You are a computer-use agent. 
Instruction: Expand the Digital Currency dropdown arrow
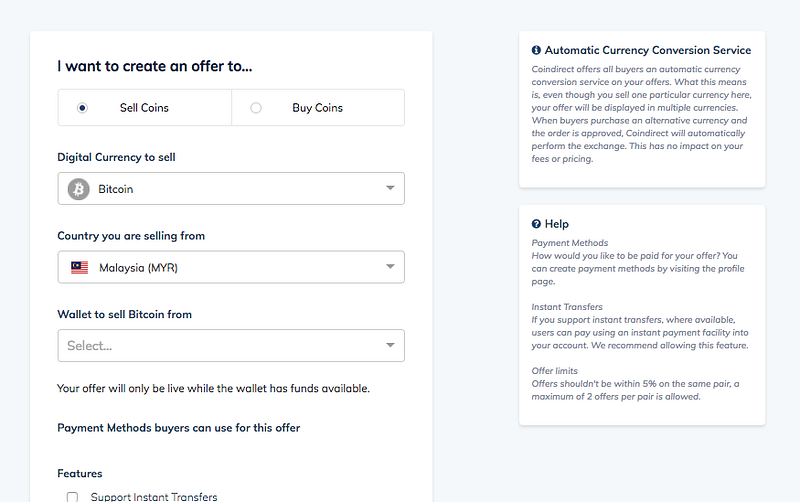click(x=390, y=189)
